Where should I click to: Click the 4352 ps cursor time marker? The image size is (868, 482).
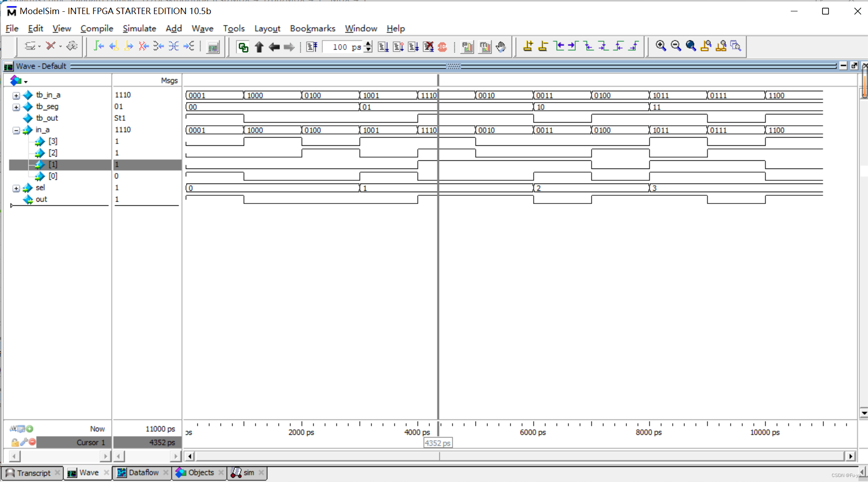click(x=438, y=443)
